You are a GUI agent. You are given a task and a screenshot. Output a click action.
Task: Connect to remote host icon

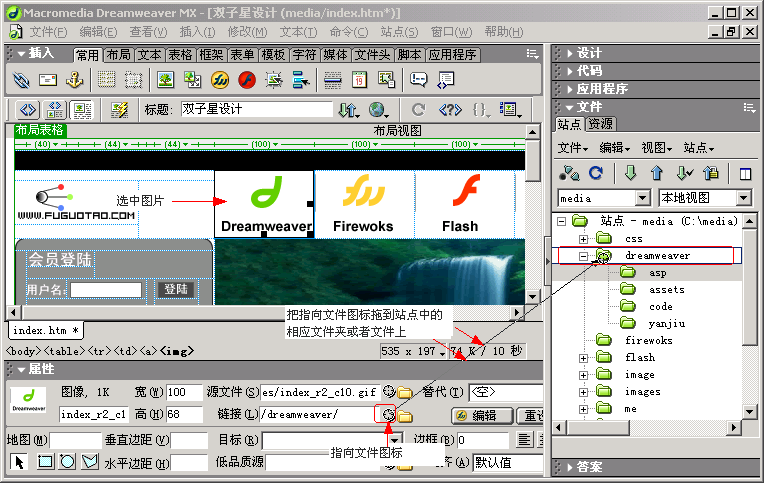569,173
